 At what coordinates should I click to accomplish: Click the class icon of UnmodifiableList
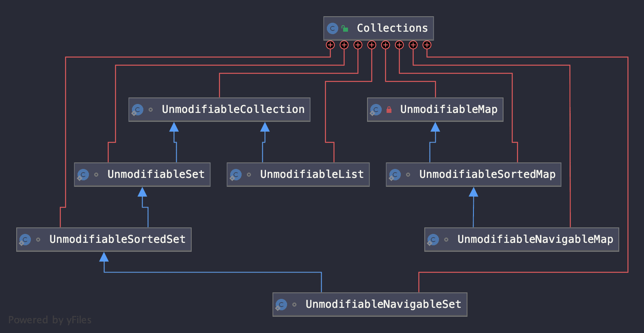coord(236,175)
